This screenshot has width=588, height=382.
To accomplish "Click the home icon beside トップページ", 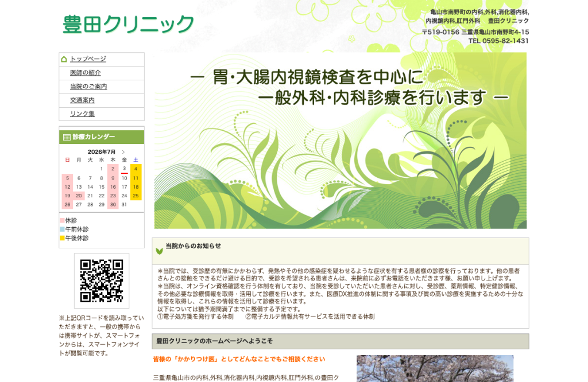I will click(64, 59).
